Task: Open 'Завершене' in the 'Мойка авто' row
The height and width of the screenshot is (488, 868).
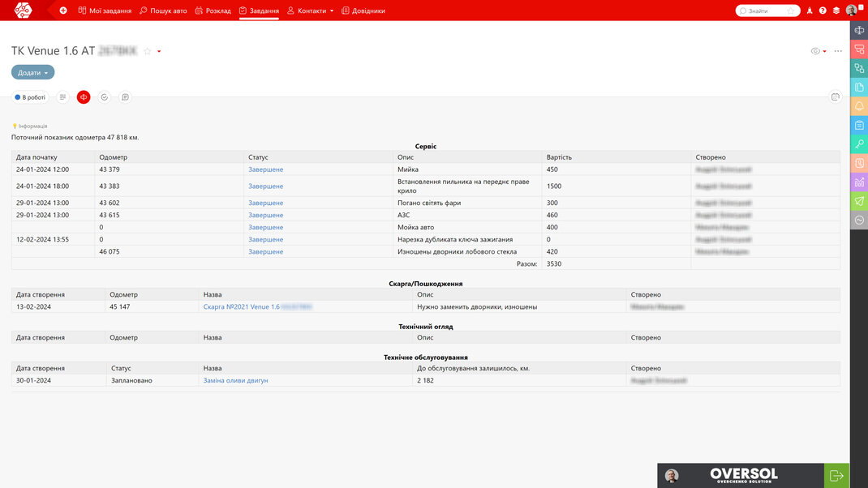Action: click(x=266, y=227)
